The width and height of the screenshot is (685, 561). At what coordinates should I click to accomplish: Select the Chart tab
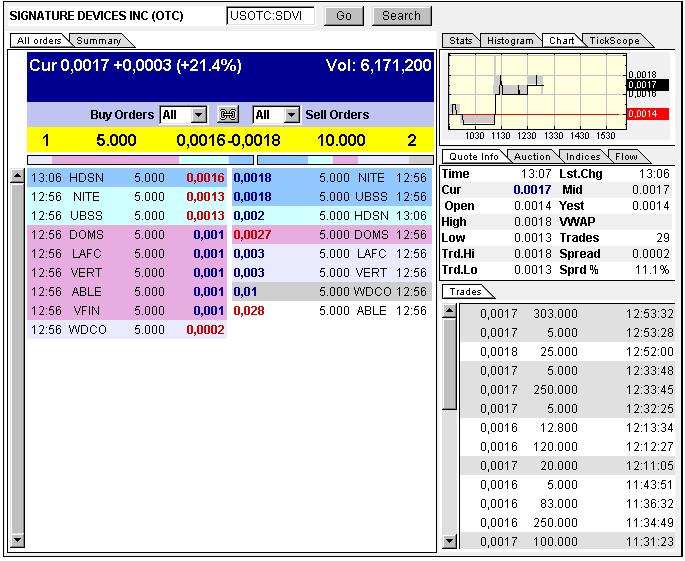561,41
